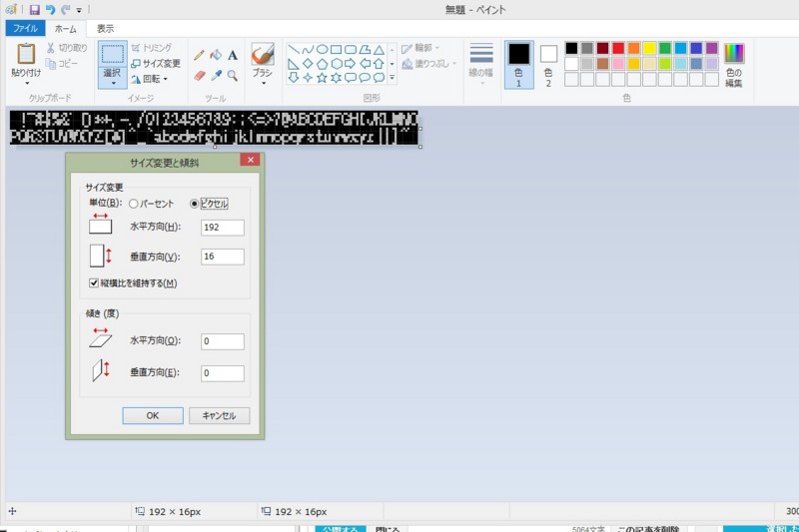Click the skew horizontal (水平方向 O) field

[x=223, y=341]
